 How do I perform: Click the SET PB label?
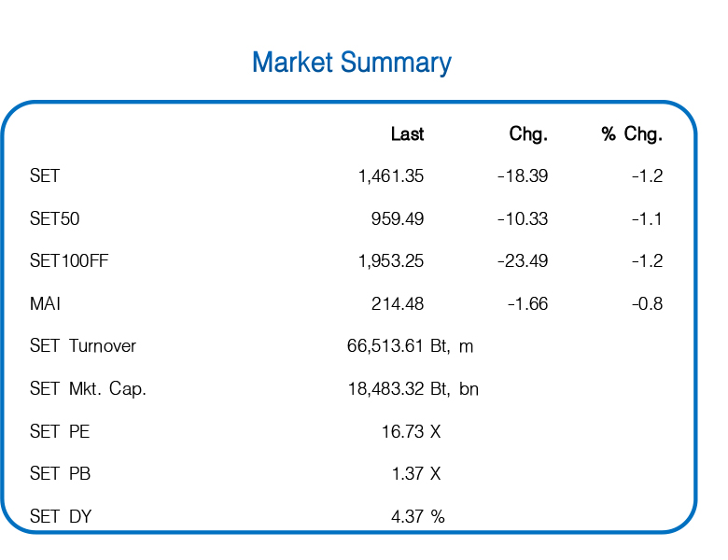pyautogui.click(x=60, y=473)
